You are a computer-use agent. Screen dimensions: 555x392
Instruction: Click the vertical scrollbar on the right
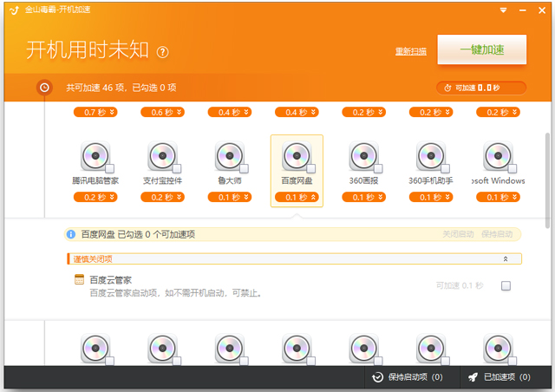tap(547, 173)
